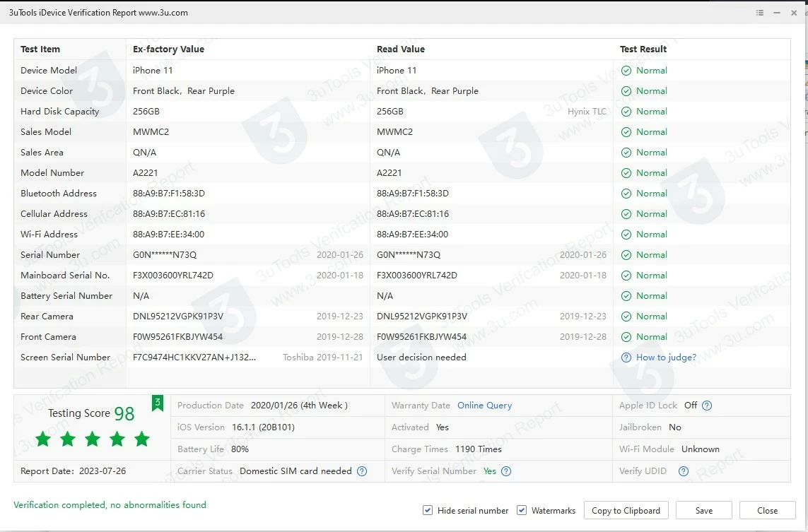The height and width of the screenshot is (532, 808).
Task: Click the green 3uTools badge by Testing Score
Action: point(158,403)
